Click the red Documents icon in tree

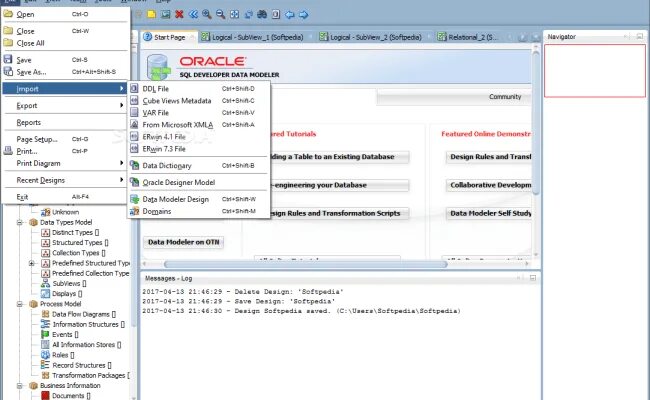coord(45,396)
